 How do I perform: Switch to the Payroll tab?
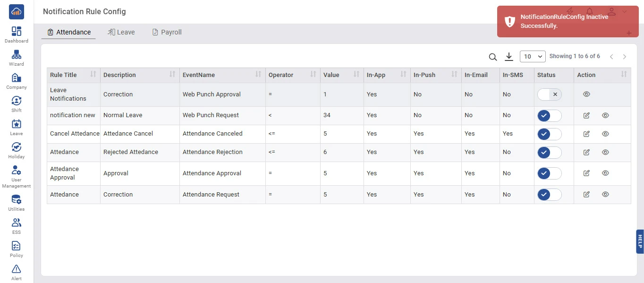tap(167, 32)
